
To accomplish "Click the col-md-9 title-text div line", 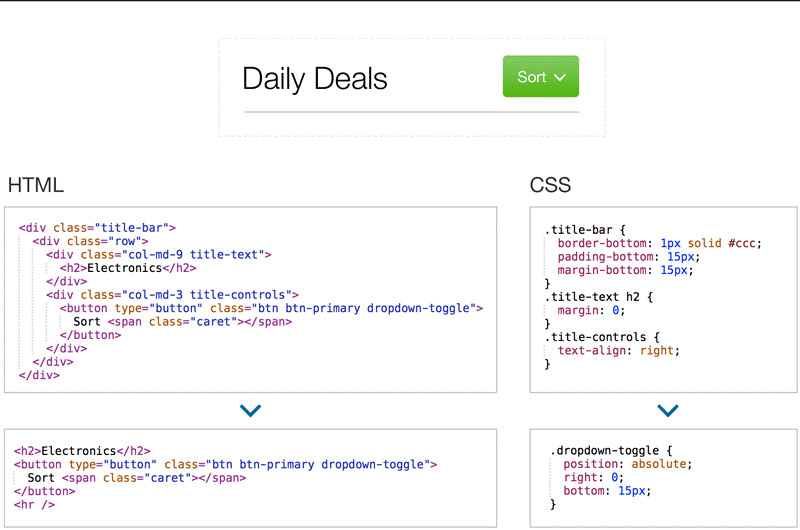I will (158, 255).
